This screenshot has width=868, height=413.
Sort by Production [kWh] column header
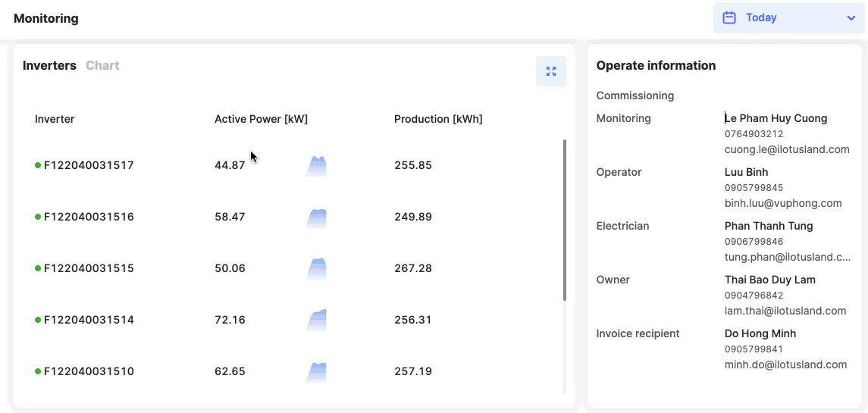(438, 119)
